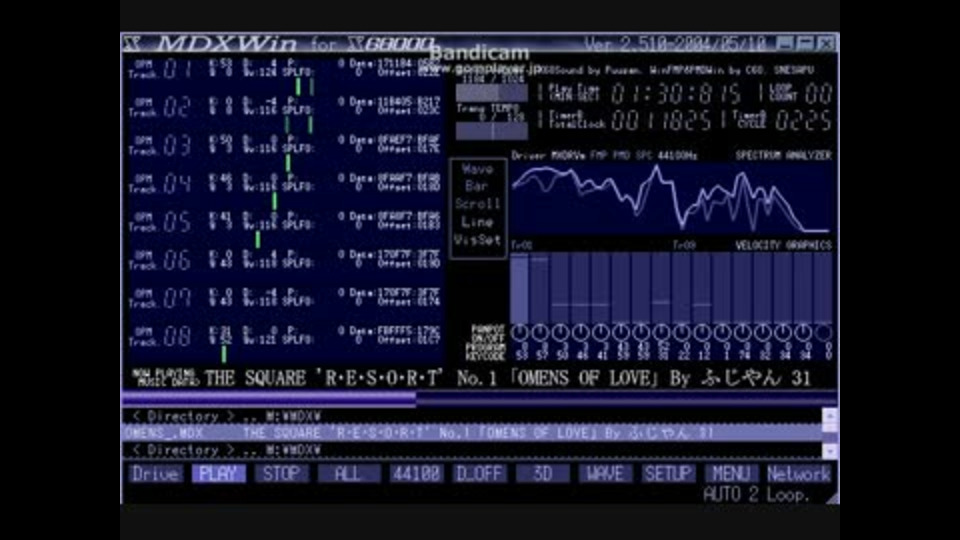960x540 pixels.
Task: Click the OPM Track 06 number
Action: pyautogui.click(x=178, y=260)
